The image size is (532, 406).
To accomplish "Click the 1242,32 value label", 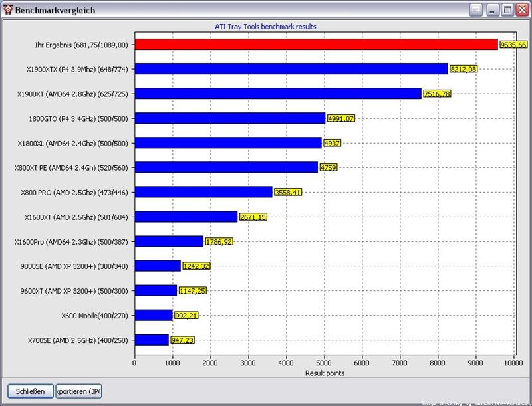I will [196, 266].
